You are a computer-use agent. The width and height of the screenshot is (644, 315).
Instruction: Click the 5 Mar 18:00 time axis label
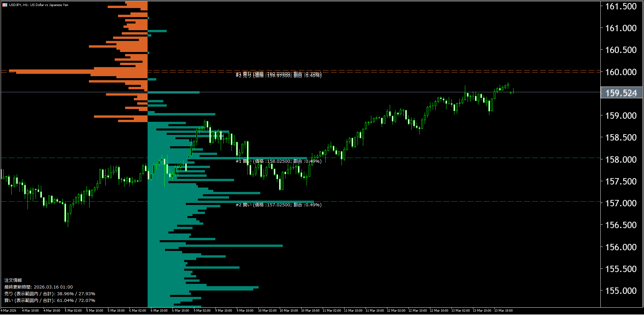click(x=116, y=311)
